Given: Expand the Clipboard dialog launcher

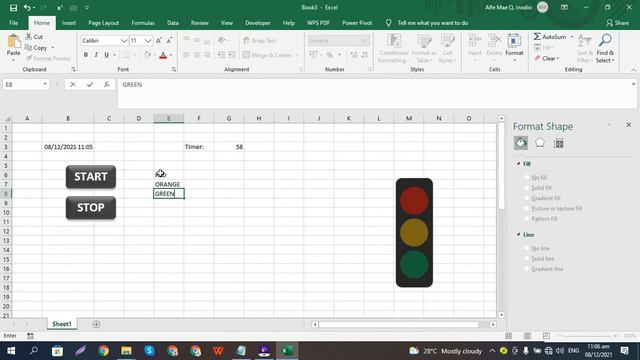Looking at the screenshot, I should 73,69.
